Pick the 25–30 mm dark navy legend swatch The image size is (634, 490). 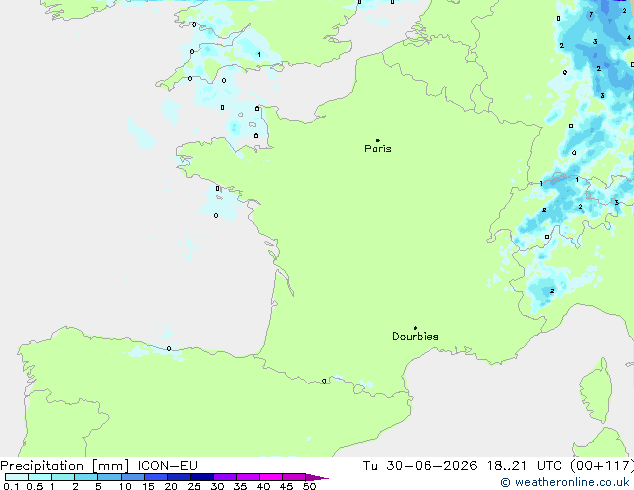tap(201, 477)
